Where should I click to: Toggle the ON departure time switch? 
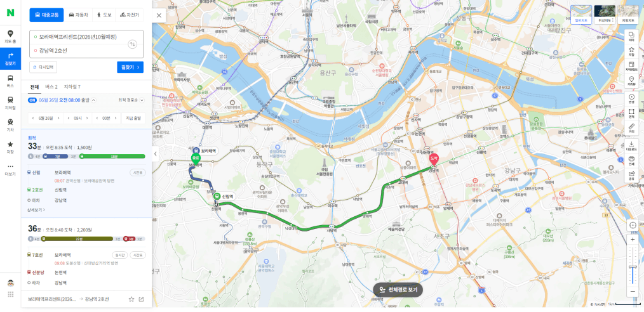(x=32, y=100)
